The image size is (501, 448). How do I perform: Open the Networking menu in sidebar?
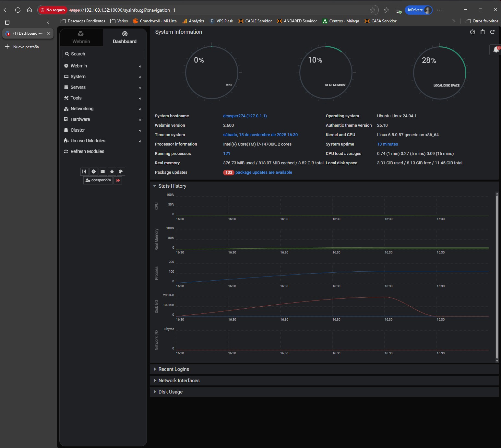[x=82, y=109]
